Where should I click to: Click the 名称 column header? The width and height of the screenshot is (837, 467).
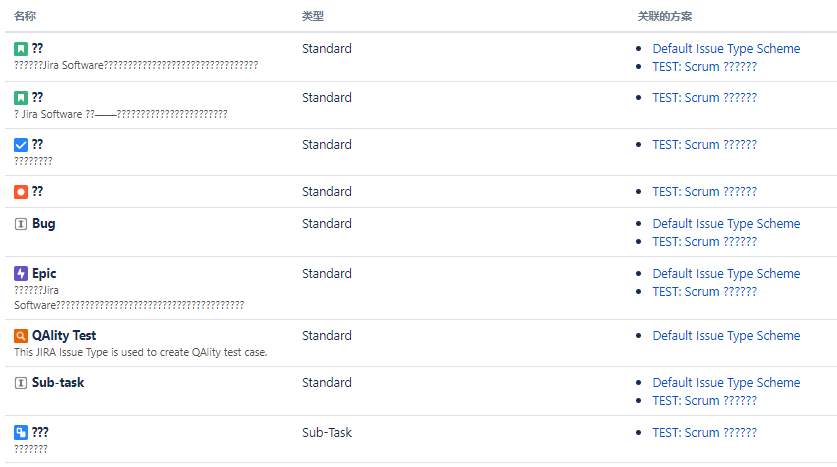pos(25,16)
